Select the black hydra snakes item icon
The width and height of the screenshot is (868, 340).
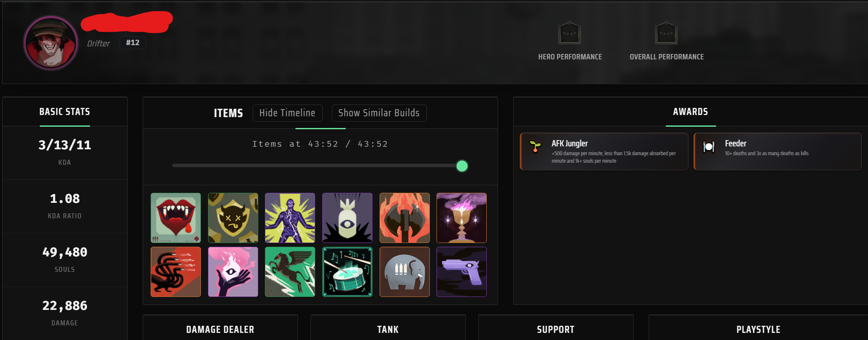pyautogui.click(x=176, y=272)
